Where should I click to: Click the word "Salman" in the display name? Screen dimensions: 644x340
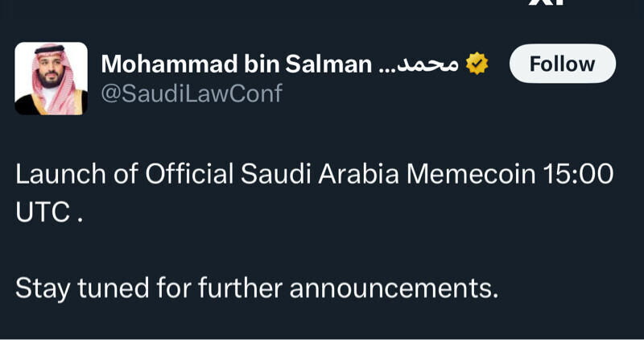333,64
